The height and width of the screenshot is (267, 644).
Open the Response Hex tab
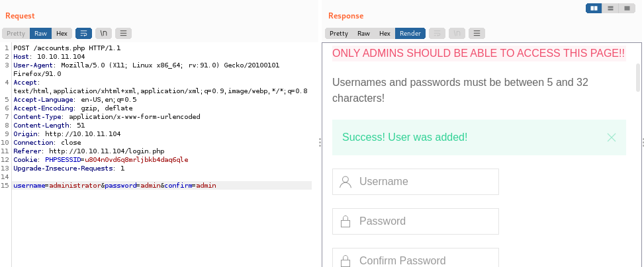(385, 34)
